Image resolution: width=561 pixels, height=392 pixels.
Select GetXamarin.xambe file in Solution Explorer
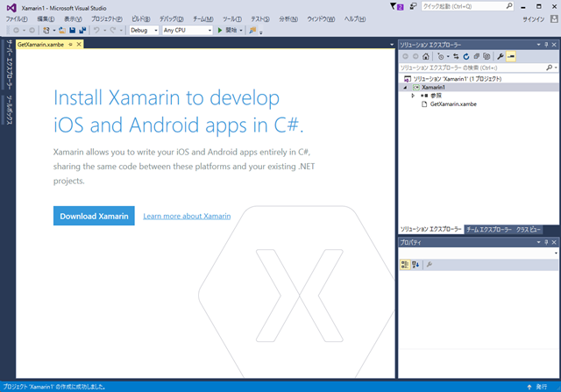[x=453, y=104]
